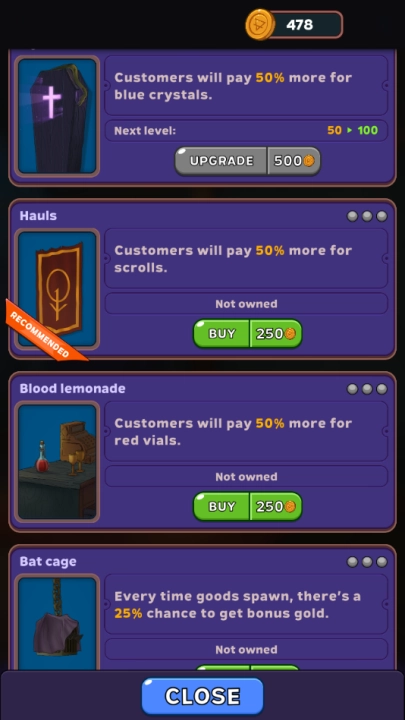Click the Bat cage title
405x720 pixels.
click(48, 561)
